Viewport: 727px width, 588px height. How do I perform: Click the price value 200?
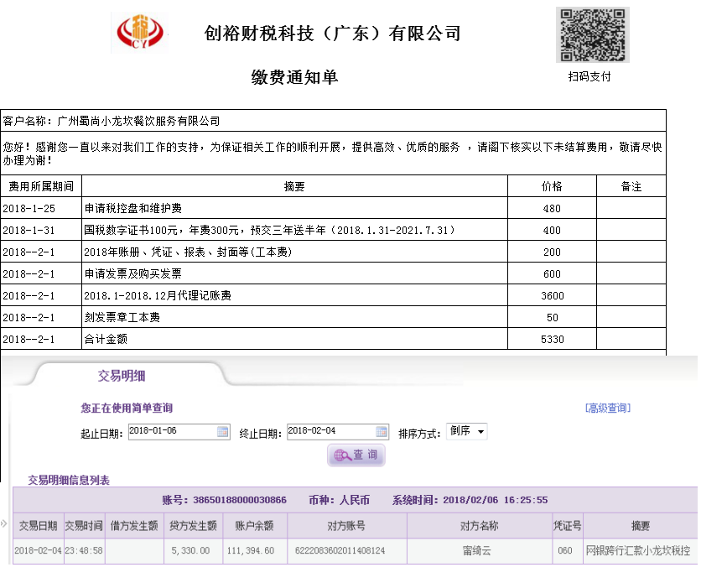[x=552, y=252]
